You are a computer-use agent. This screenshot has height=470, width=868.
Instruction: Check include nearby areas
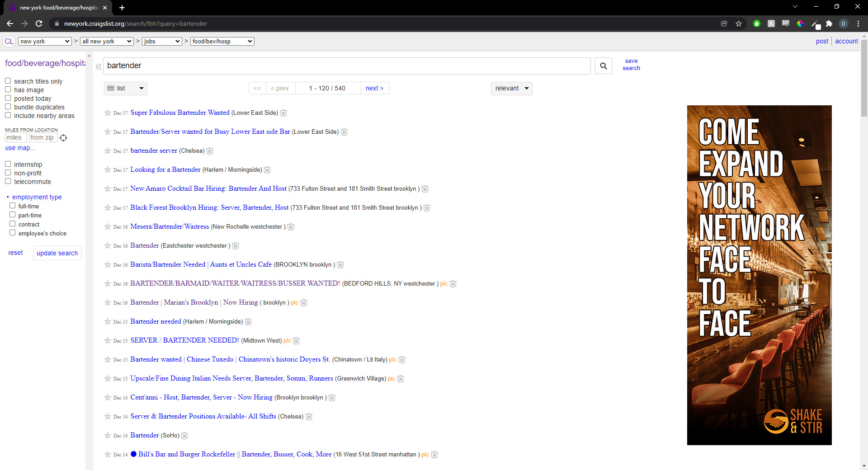point(8,115)
